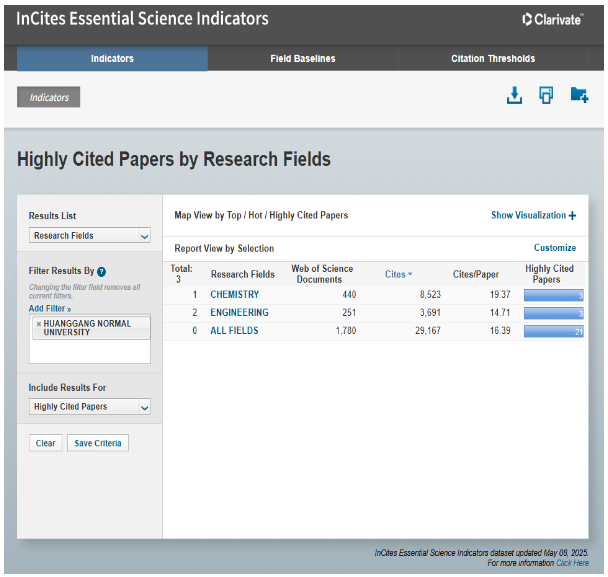This screenshot has height=577, width=608.
Task: Open the Results List dropdown
Action: tap(90, 236)
